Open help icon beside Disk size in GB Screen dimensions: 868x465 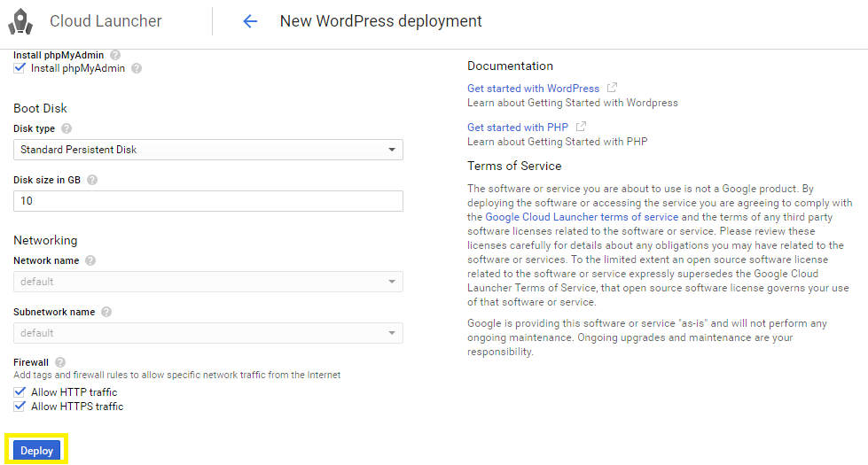pos(92,180)
